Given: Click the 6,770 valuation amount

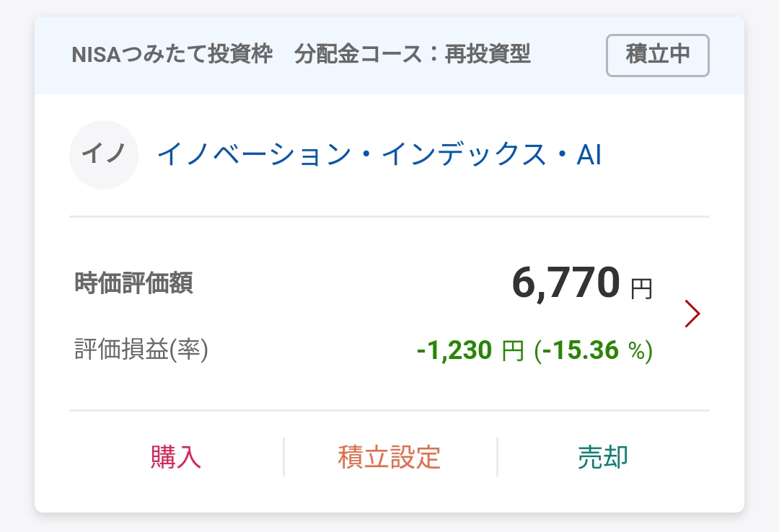Looking at the screenshot, I should pyautogui.click(x=565, y=282).
